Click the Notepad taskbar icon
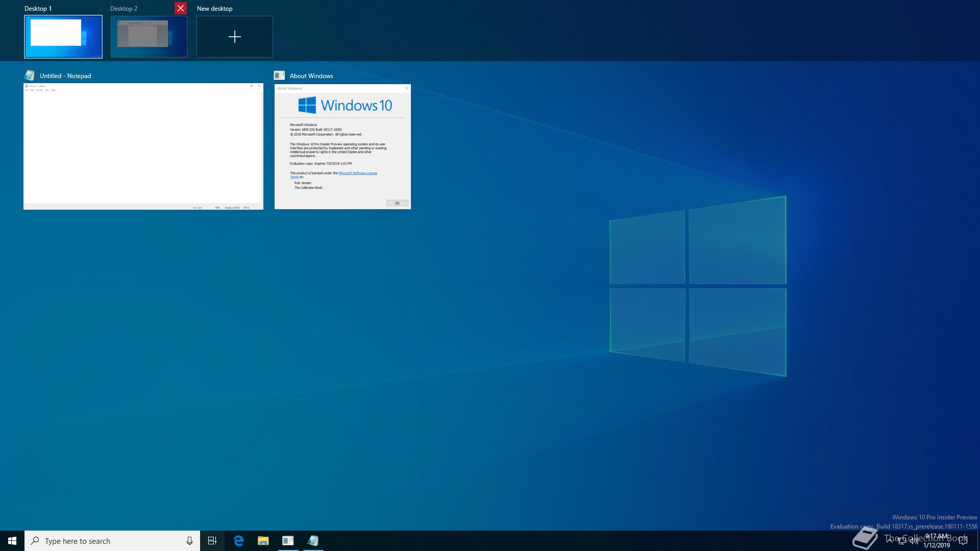Viewport: 980px width, 551px height. click(x=313, y=541)
